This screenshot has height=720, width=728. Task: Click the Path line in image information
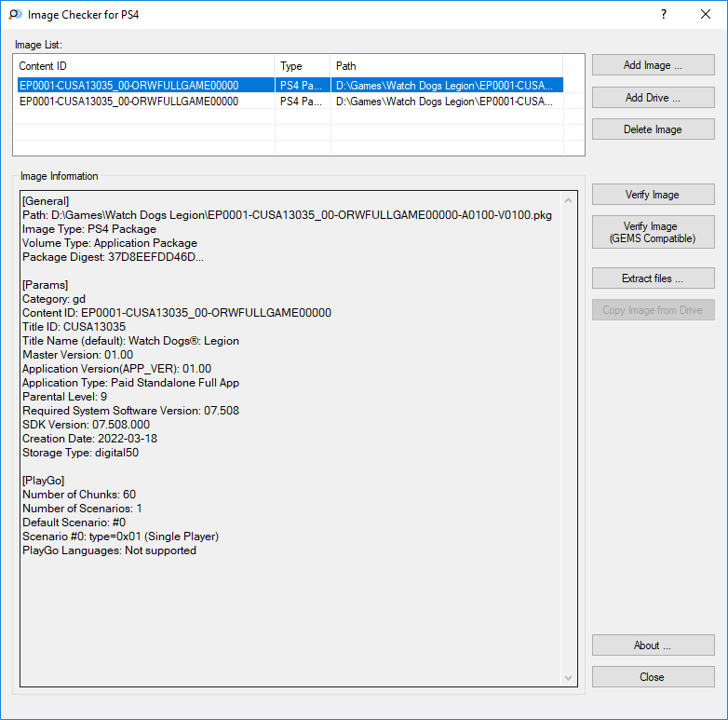click(287, 215)
